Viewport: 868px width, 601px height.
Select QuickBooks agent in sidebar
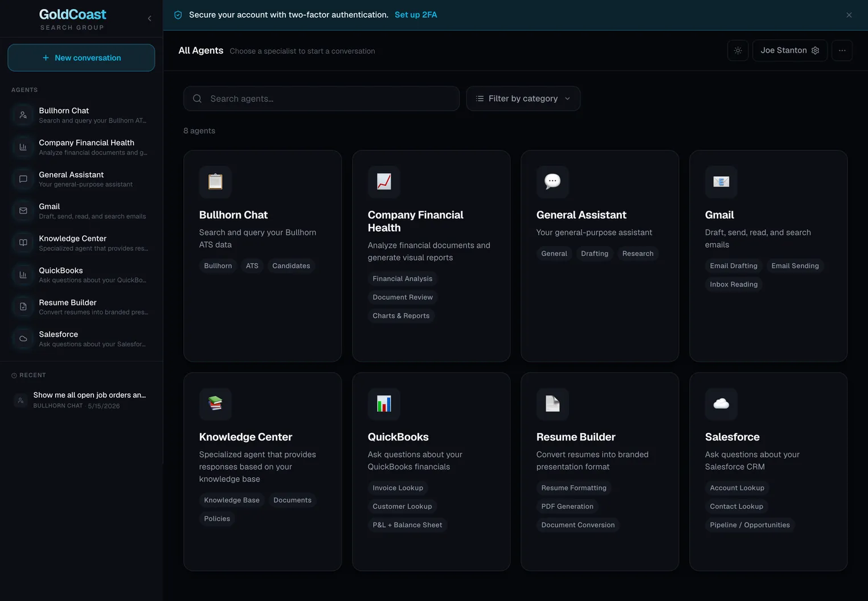[x=81, y=275]
